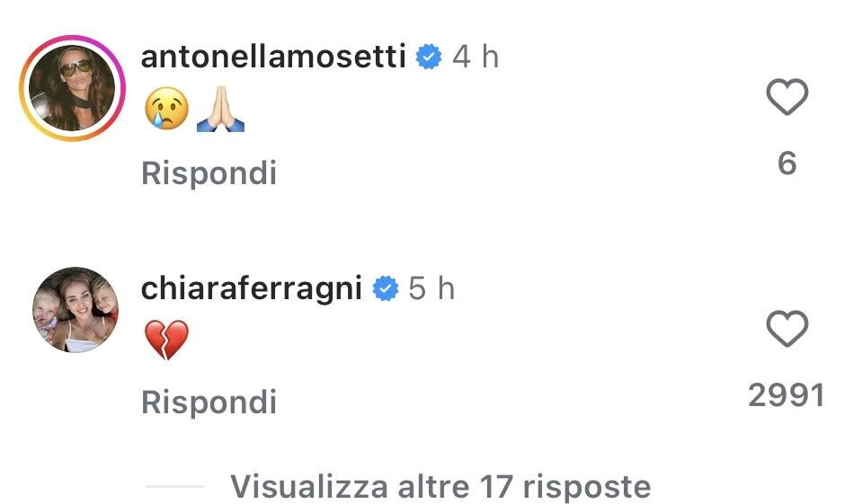Show the 2991 likes list
Viewport: 862px width, 504px height.
point(786,395)
